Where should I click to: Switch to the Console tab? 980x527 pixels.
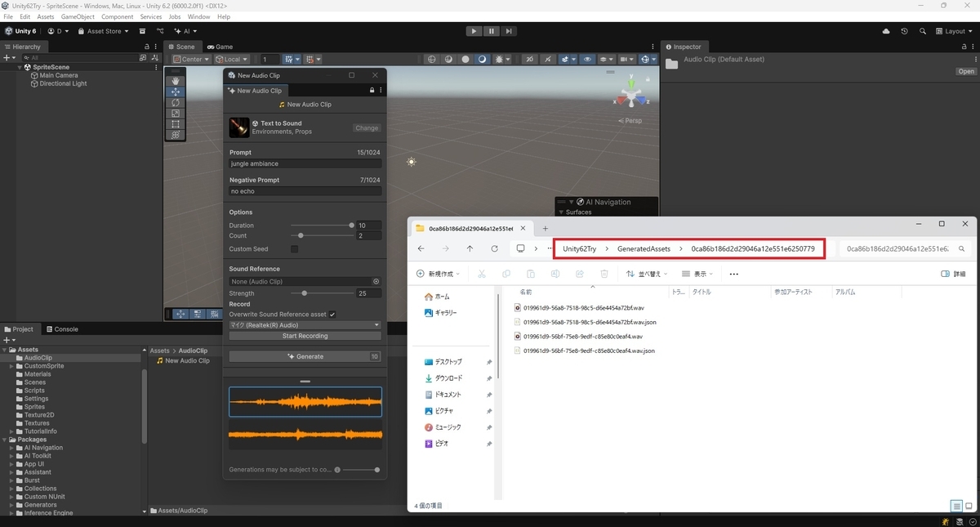click(x=61, y=329)
